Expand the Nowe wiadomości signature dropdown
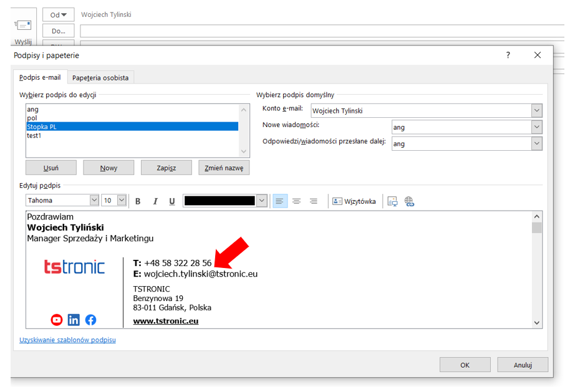Screen dimensions: 570x392 (x=536, y=127)
